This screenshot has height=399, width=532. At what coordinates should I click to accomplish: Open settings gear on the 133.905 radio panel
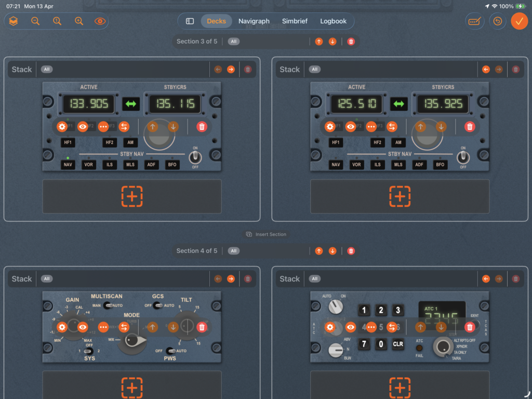coord(62,126)
